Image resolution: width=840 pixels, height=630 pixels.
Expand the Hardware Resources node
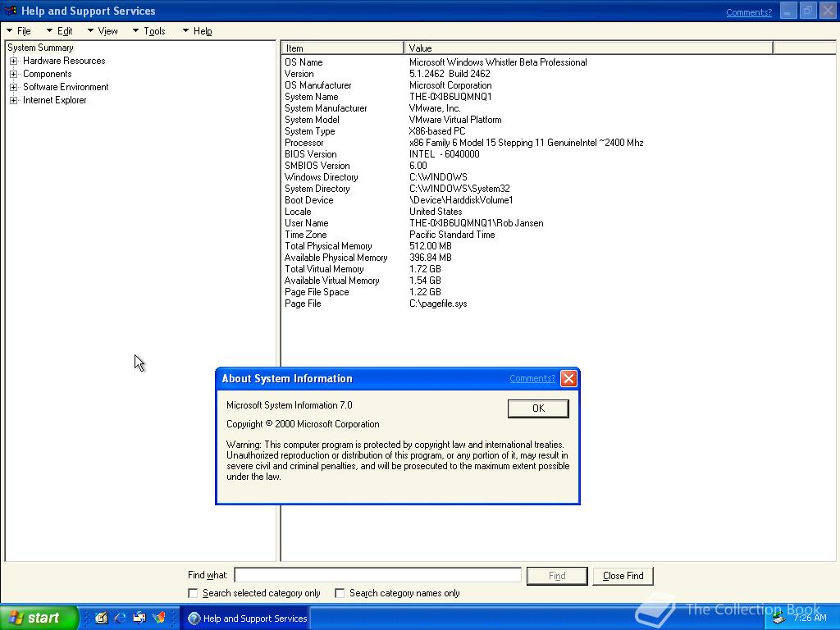(13, 61)
